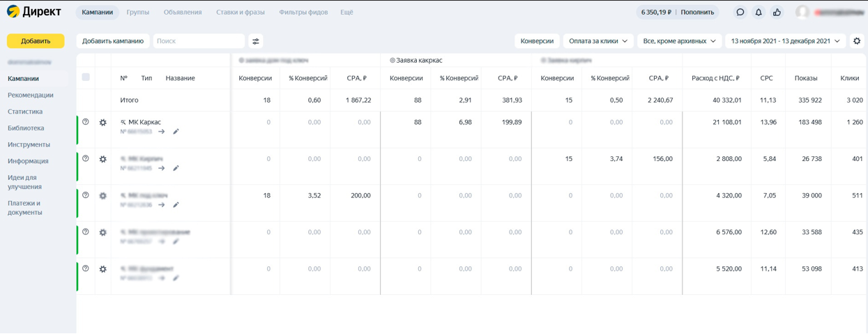868x334 pixels.
Task: Open the Все, кроме архивных filter dropdown
Action: click(680, 41)
